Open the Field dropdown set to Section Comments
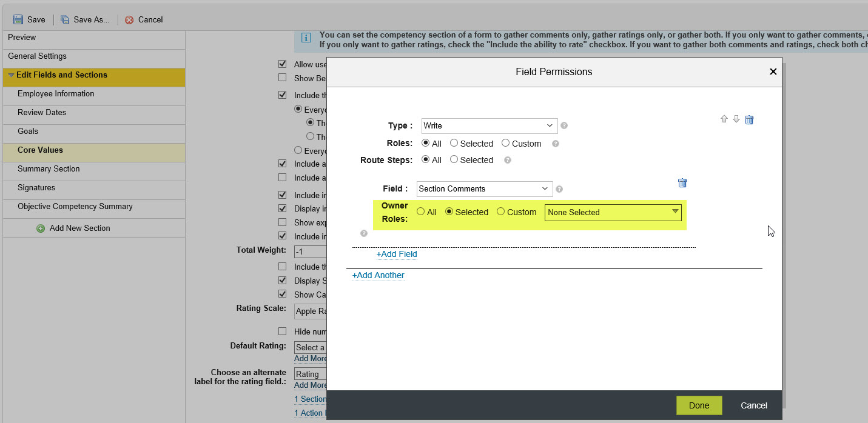This screenshot has height=423, width=868. [485, 189]
